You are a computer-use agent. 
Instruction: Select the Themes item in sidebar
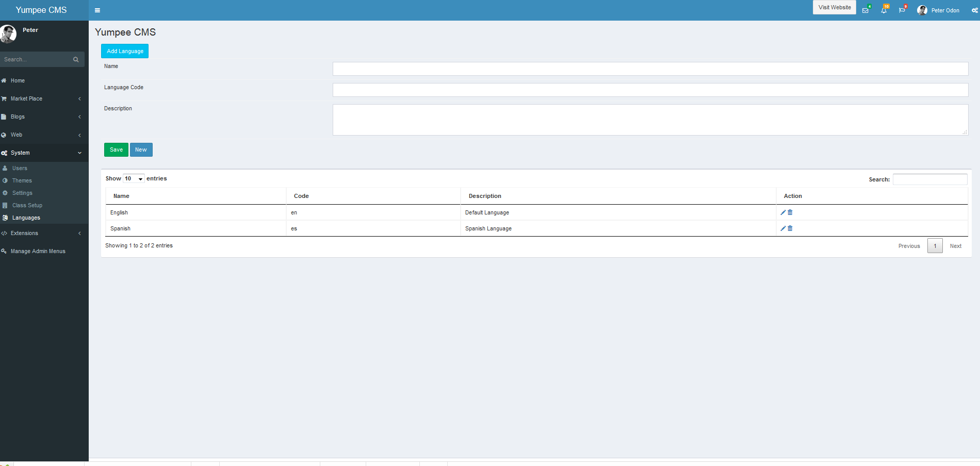[x=22, y=180]
